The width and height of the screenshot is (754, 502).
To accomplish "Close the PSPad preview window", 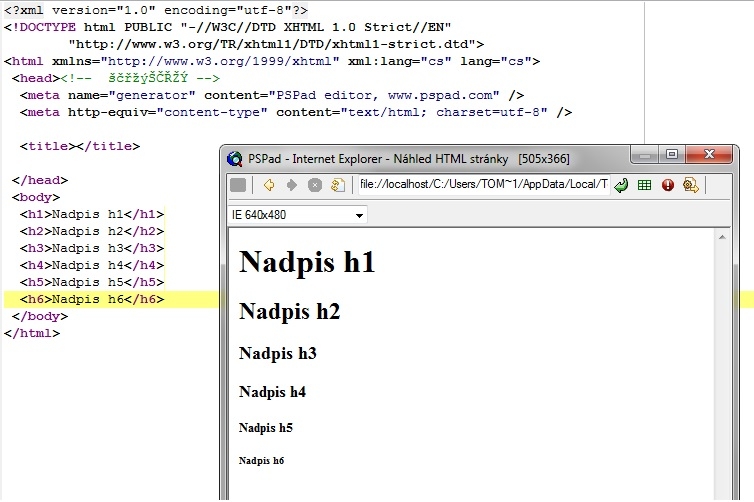I will (709, 154).
